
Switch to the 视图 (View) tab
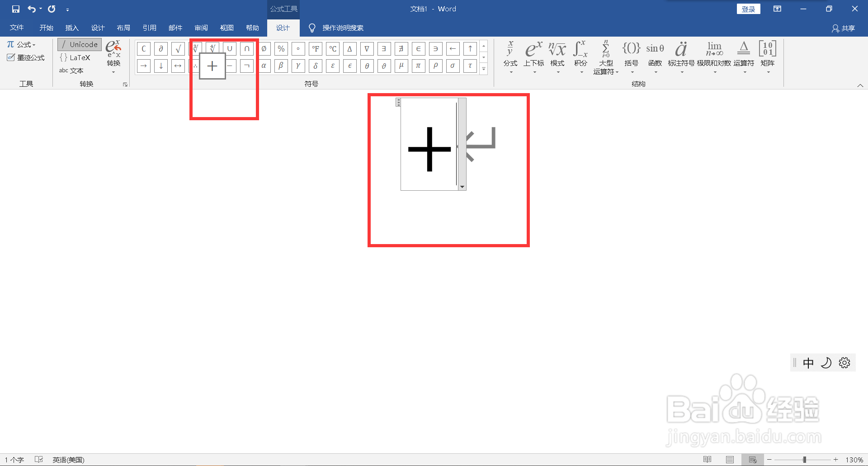(x=226, y=28)
